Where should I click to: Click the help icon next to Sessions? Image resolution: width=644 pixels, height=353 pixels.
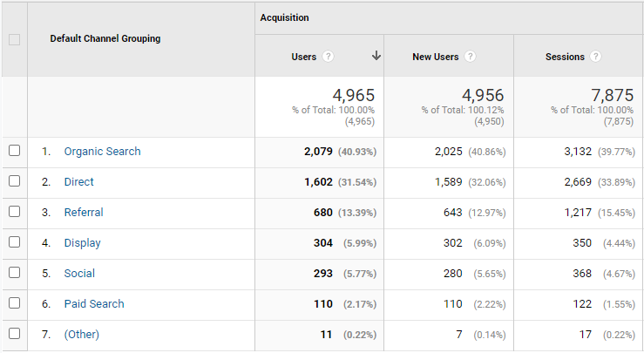tap(596, 57)
